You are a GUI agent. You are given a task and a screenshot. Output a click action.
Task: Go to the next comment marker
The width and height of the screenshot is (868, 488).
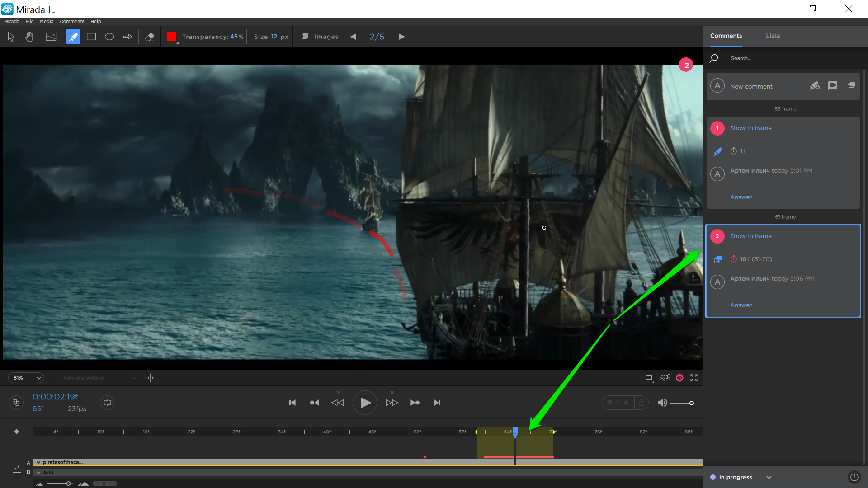[415, 403]
